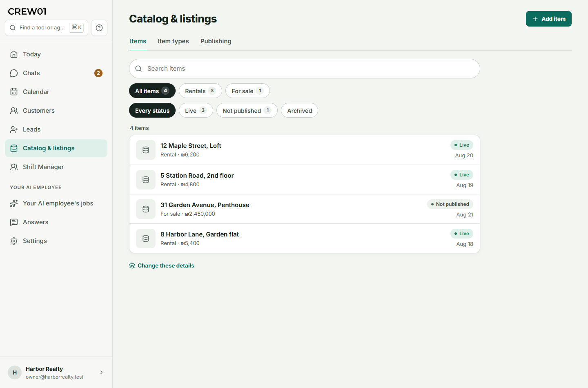The width and height of the screenshot is (588, 388).
Task: Click the 8 Harbor Lane item icon
Action: point(146,239)
